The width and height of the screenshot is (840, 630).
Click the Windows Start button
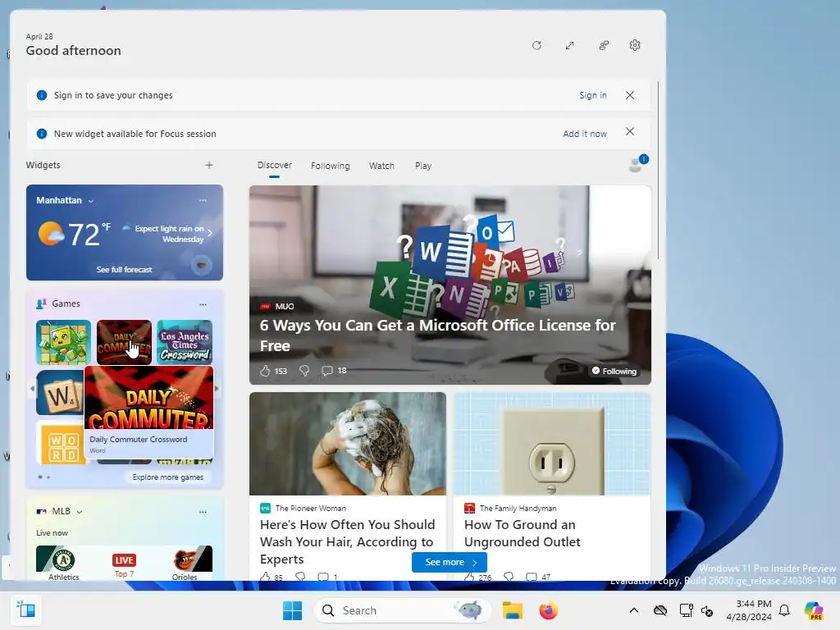click(292, 610)
